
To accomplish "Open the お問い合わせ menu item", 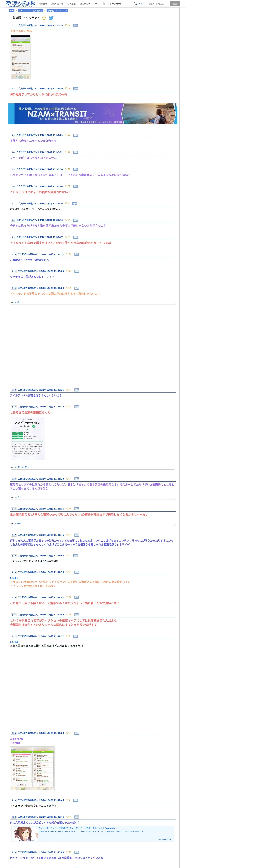I will (x=57, y=4).
